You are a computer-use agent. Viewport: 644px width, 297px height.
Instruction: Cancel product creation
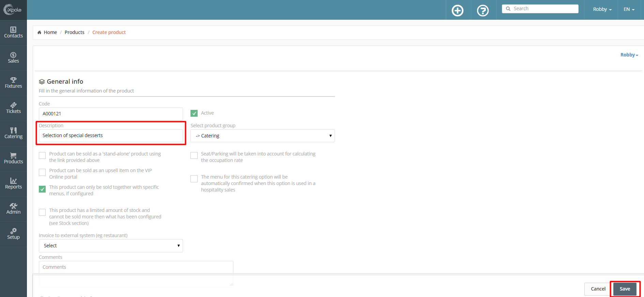click(x=598, y=289)
